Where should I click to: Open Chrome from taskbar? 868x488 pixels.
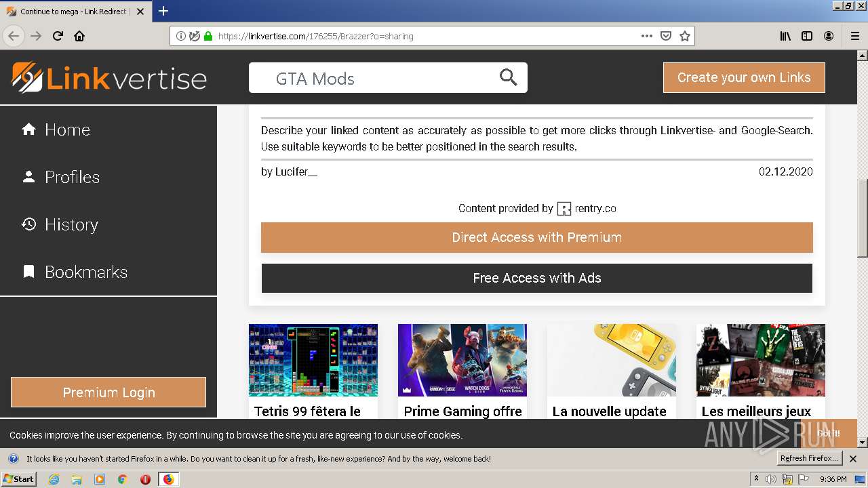click(122, 479)
